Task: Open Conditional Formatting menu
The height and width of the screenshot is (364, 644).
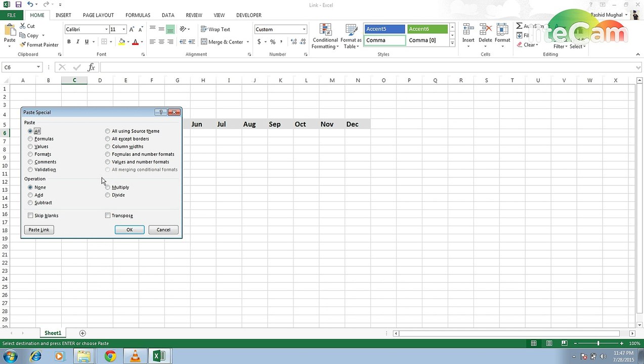Action: [x=325, y=36]
